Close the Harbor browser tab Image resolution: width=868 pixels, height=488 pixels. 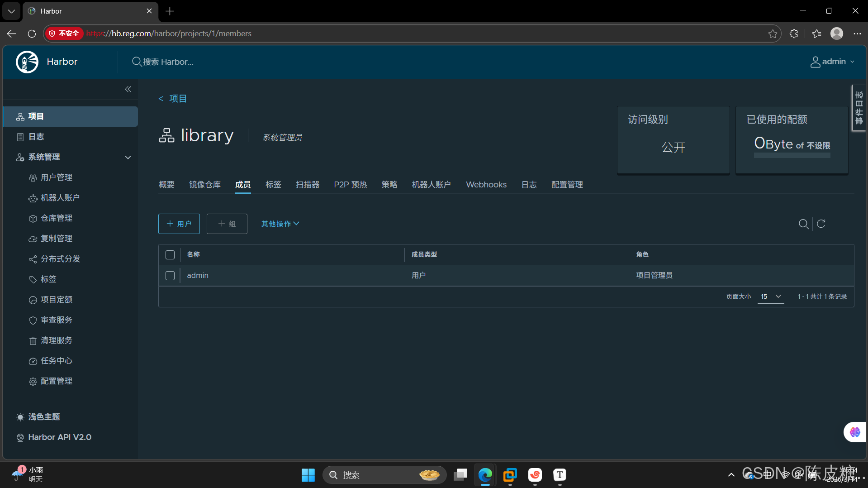(x=149, y=11)
